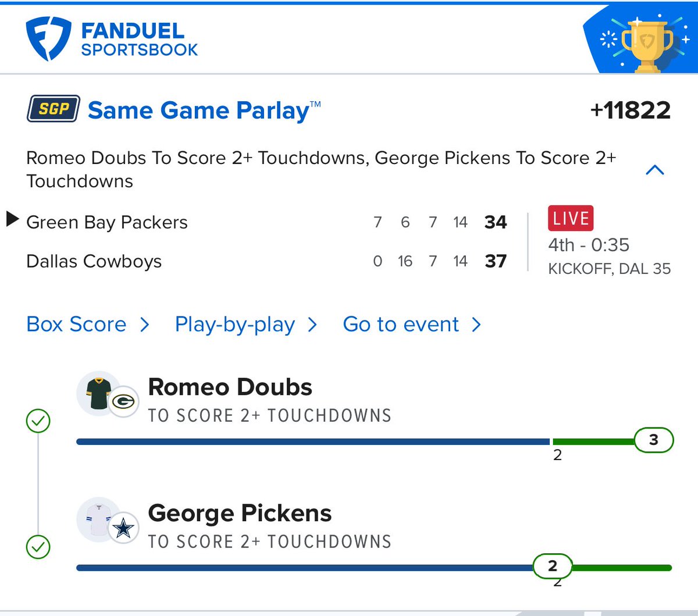Click the chevron next to Box Score

pyautogui.click(x=145, y=325)
